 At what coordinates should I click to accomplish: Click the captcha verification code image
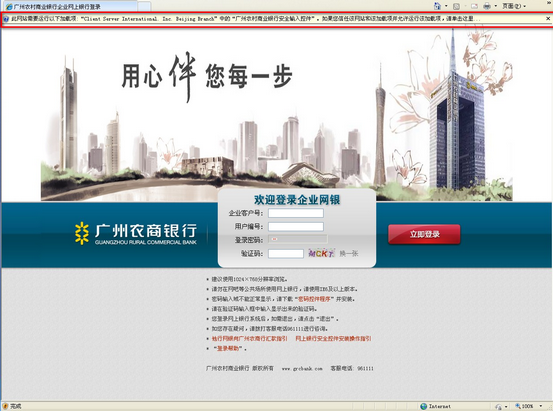coord(321,253)
